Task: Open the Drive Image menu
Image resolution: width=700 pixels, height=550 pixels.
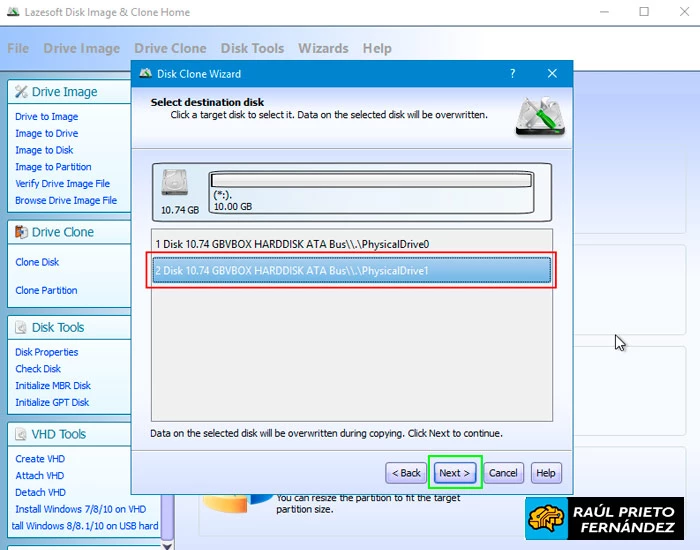Action: click(x=81, y=48)
